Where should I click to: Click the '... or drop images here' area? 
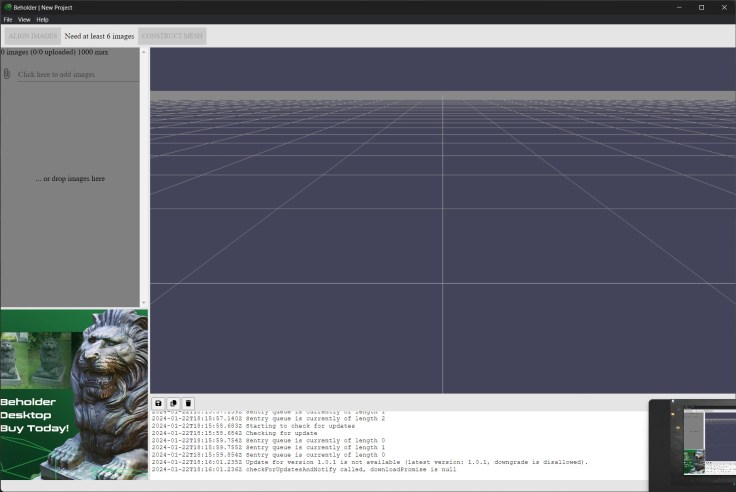[70, 179]
